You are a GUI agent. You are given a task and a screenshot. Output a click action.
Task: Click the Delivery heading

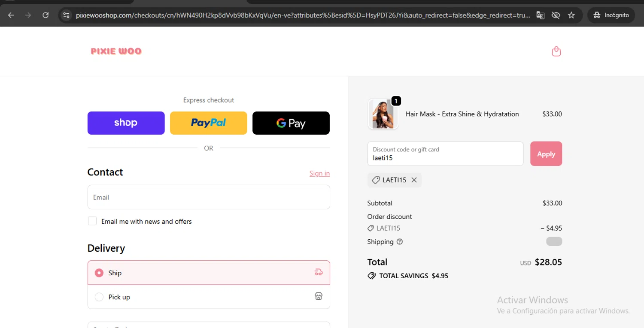(x=106, y=248)
